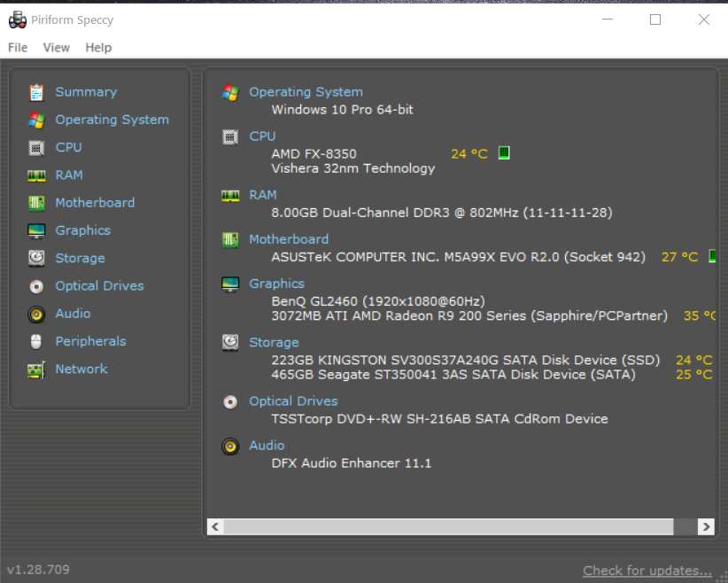The image size is (728, 583).
Task: Click the Optical Drives disc icon in sidebar
Action: coord(36,286)
